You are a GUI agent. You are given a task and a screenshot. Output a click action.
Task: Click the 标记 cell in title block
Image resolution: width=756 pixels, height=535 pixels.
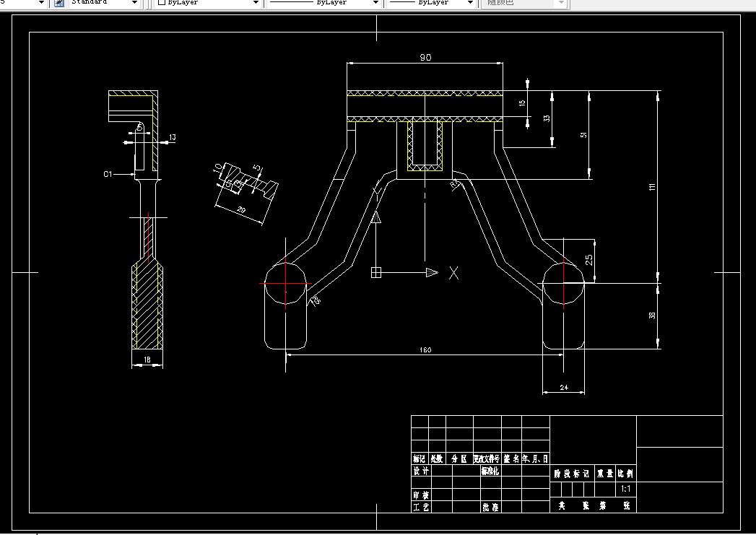coord(420,459)
